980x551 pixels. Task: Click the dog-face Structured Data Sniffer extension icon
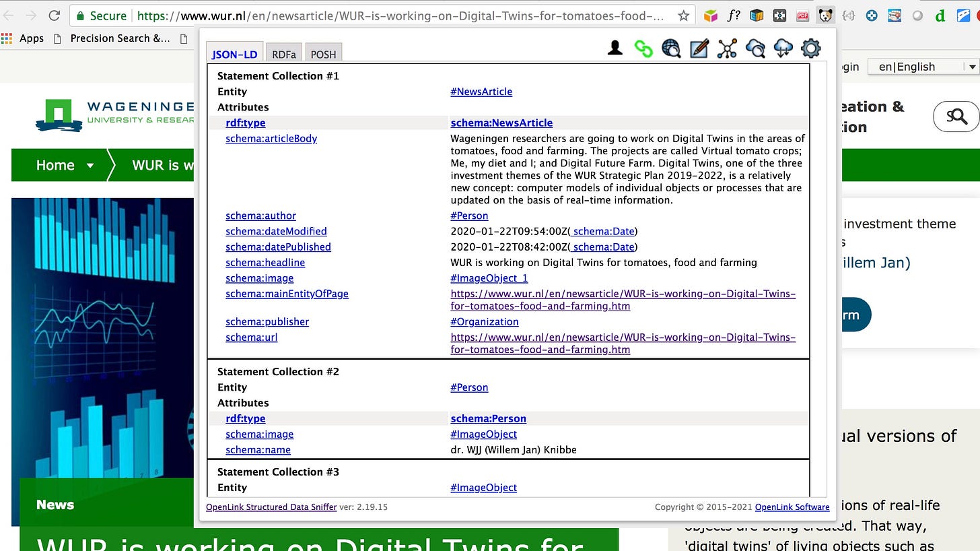pos(825,15)
